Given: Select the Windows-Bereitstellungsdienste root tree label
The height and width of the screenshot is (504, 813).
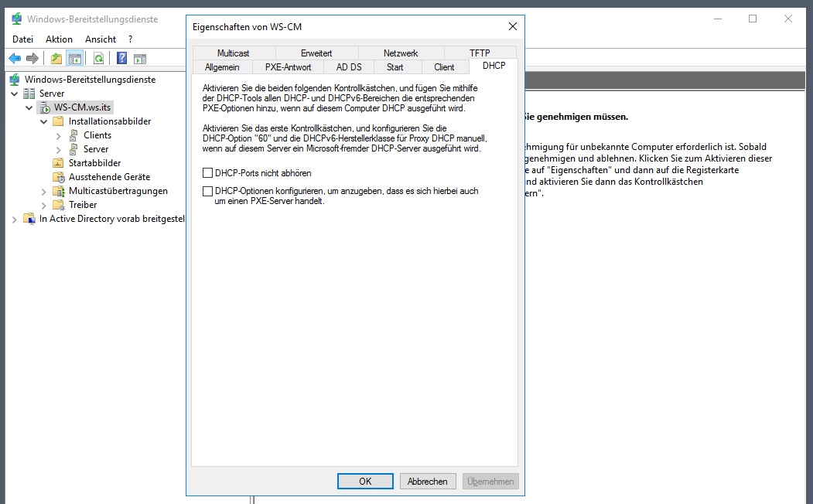Looking at the screenshot, I should click(91, 80).
